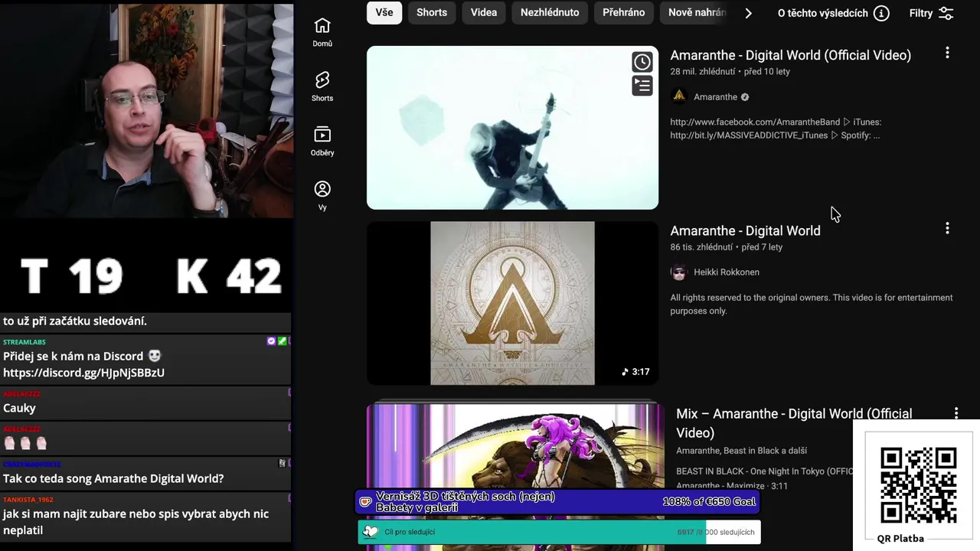Open the Domů home icon
Image resolution: width=980 pixels, height=551 pixels.
[322, 26]
